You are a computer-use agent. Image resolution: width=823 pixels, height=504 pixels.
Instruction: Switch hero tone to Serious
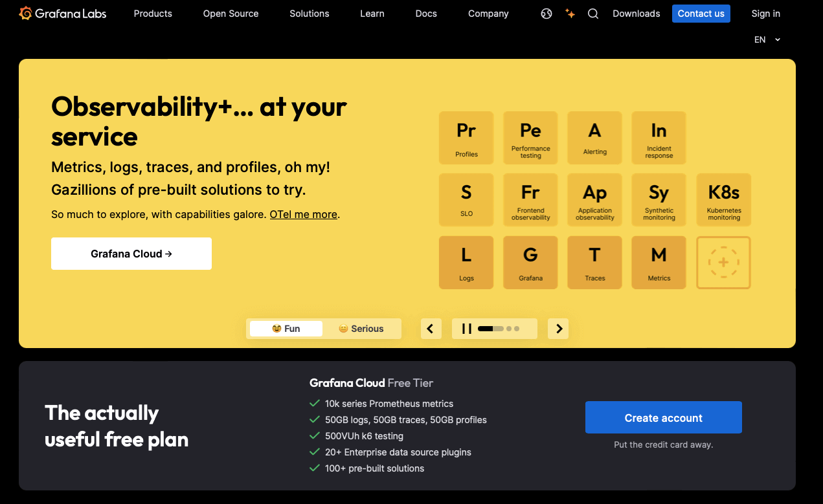tap(361, 329)
